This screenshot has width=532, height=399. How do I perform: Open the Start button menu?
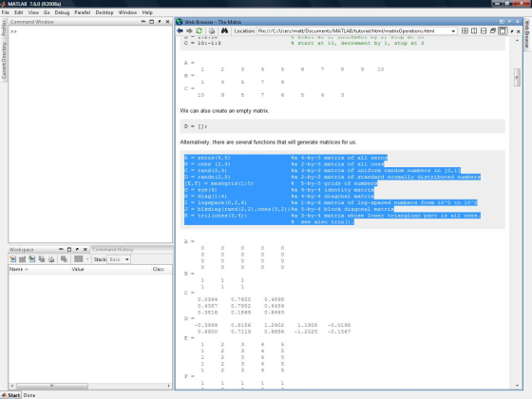(x=11, y=395)
